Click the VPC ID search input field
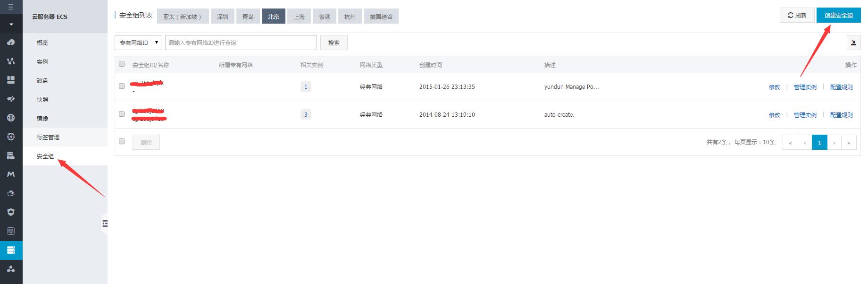Image resolution: width=868 pixels, height=284 pixels. click(241, 43)
